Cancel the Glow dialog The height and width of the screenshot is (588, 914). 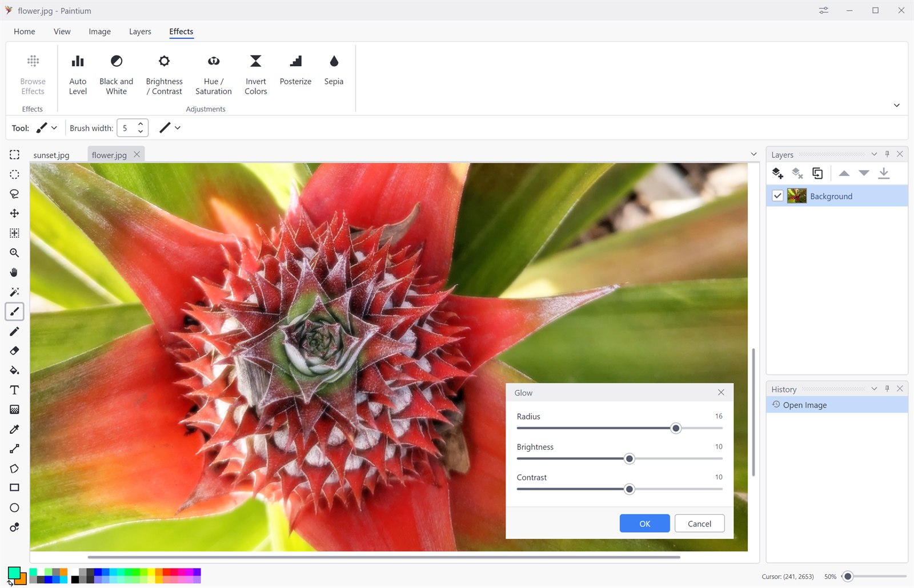[699, 523]
